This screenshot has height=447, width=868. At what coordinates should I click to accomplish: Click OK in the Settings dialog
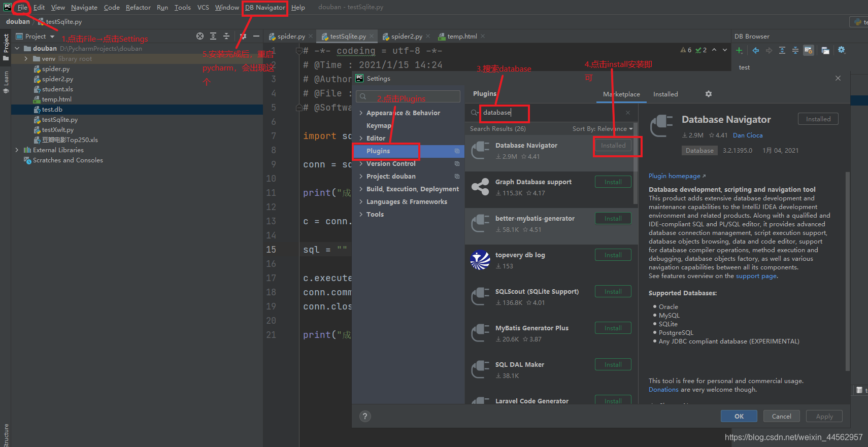tap(739, 416)
